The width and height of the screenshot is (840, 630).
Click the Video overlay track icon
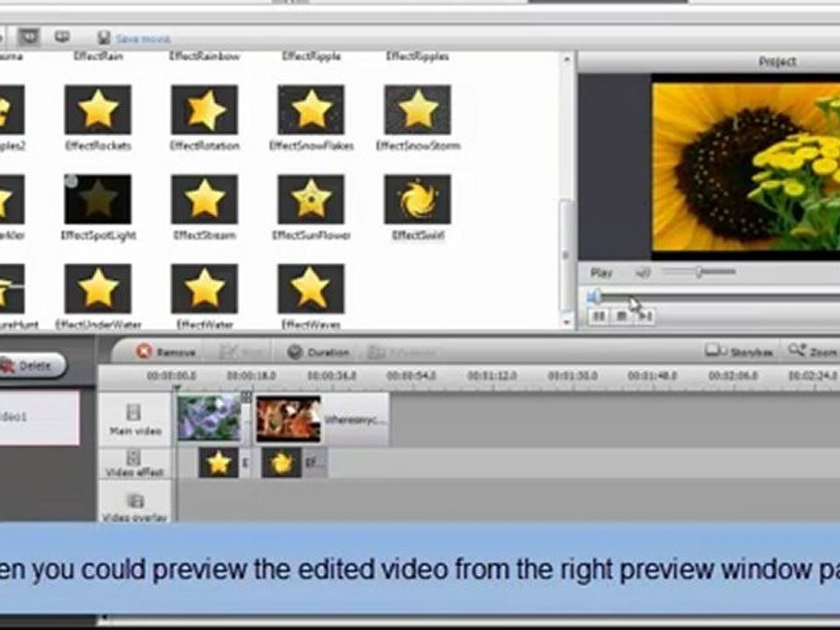136,500
